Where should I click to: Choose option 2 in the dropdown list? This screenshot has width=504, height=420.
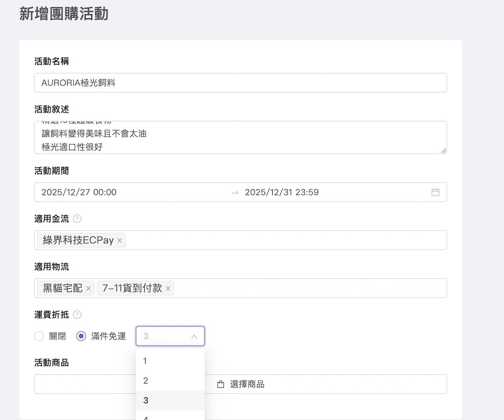coord(170,381)
